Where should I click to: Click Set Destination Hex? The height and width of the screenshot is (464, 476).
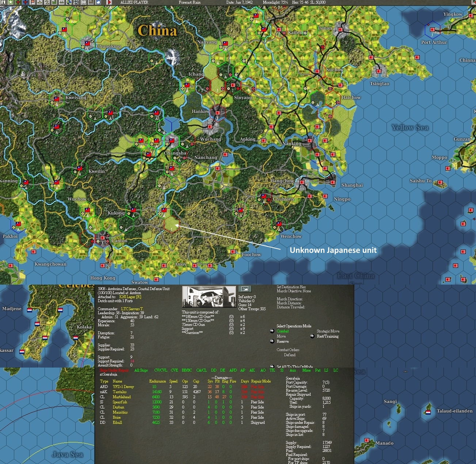tap(291, 287)
